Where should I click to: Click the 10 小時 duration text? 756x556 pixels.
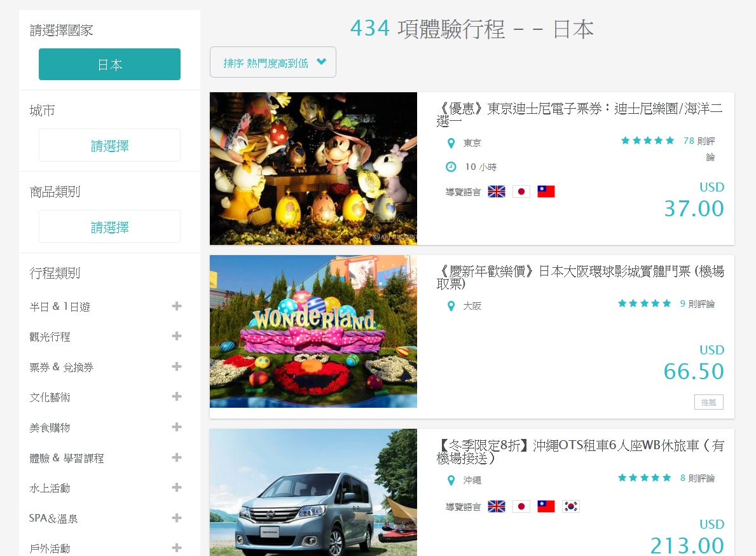pyautogui.click(x=481, y=167)
